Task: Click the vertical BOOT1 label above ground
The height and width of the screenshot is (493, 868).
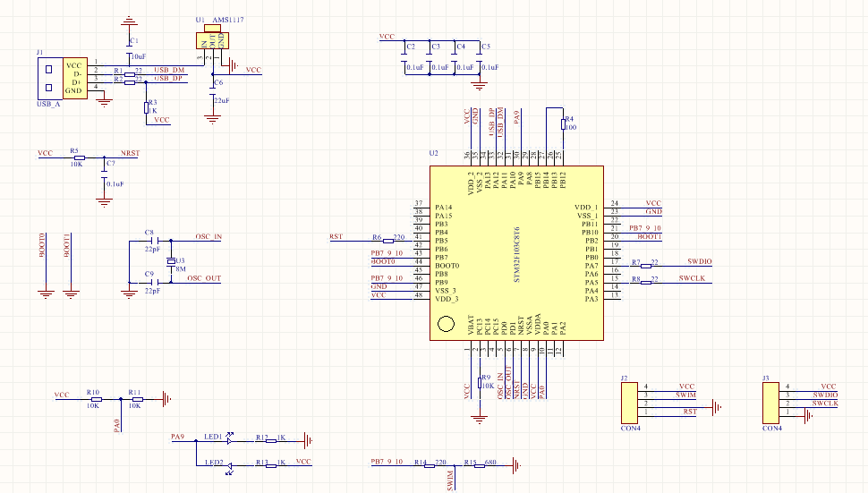Action: coord(67,245)
